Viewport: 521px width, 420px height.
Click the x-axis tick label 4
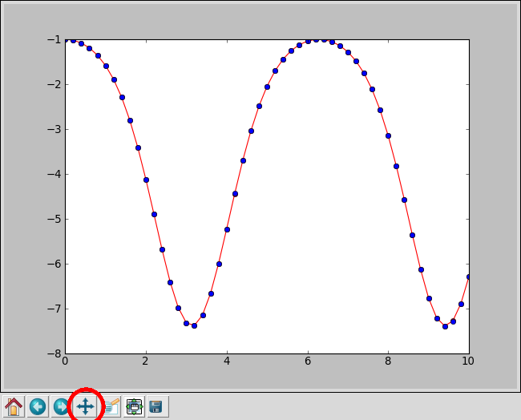[227, 361]
